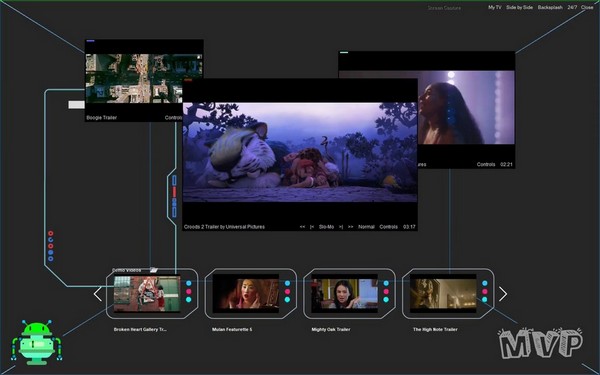Click the Croods 2 video frame
This screenshot has width=600, height=375.
click(x=300, y=152)
